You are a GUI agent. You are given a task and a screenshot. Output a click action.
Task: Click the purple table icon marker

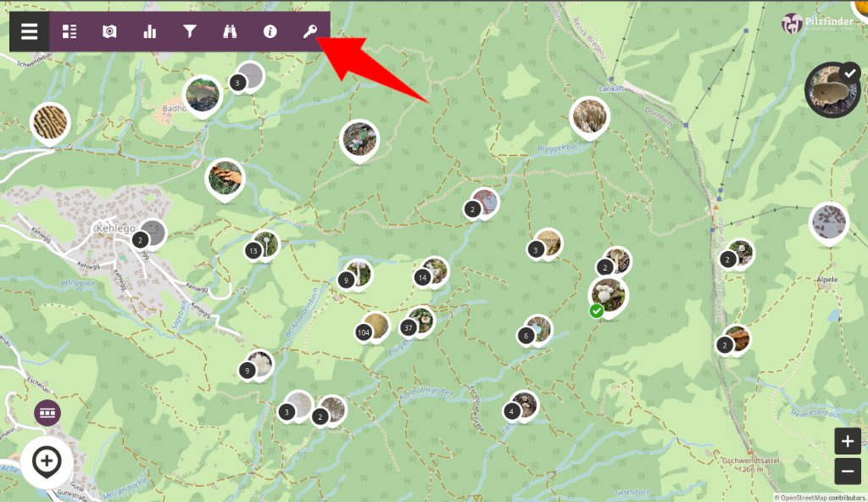pyautogui.click(x=47, y=413)
